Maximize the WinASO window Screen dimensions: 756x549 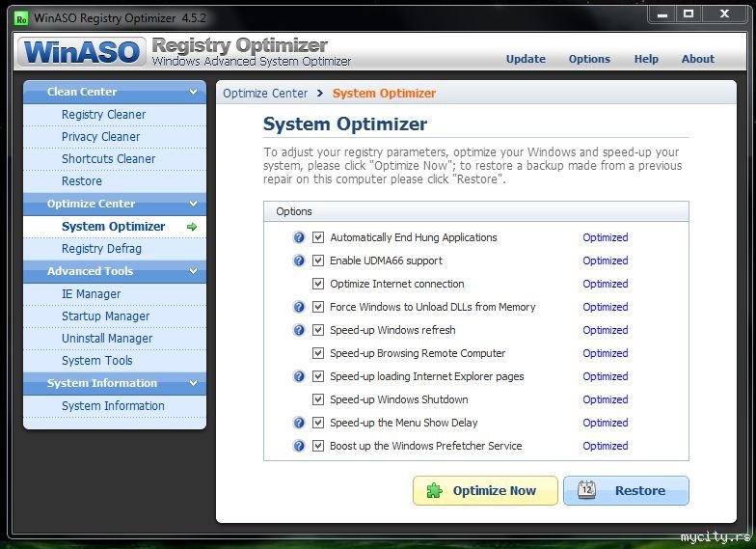[x=688, y=14]
